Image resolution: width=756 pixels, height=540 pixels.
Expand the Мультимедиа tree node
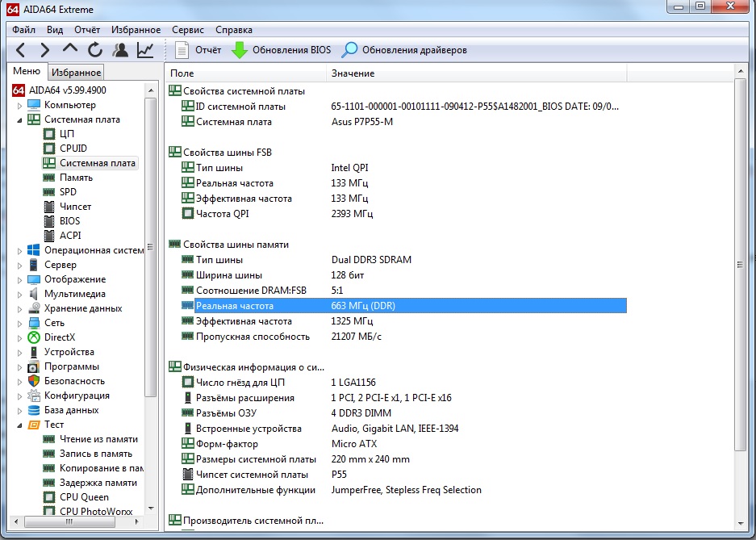19,294
